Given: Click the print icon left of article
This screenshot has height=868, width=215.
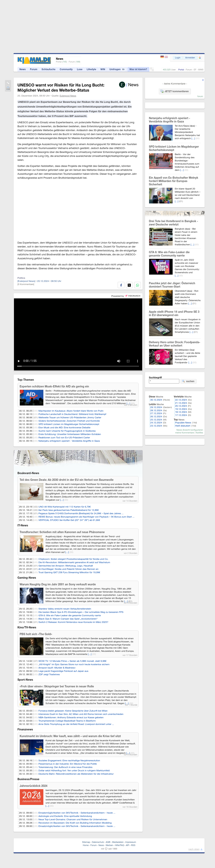Looking at the screenshot, I should [x=8, y=89].
